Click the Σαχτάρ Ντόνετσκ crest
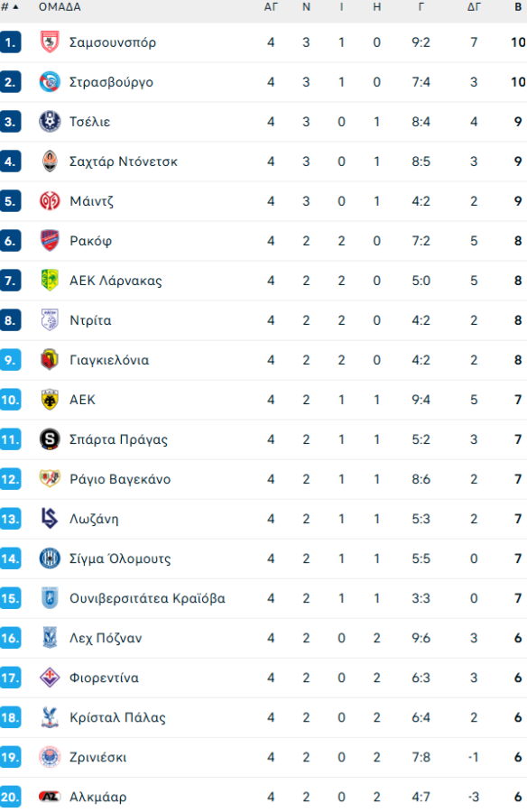527x812 pixels. pyautogui.click(x=50, y=161)
